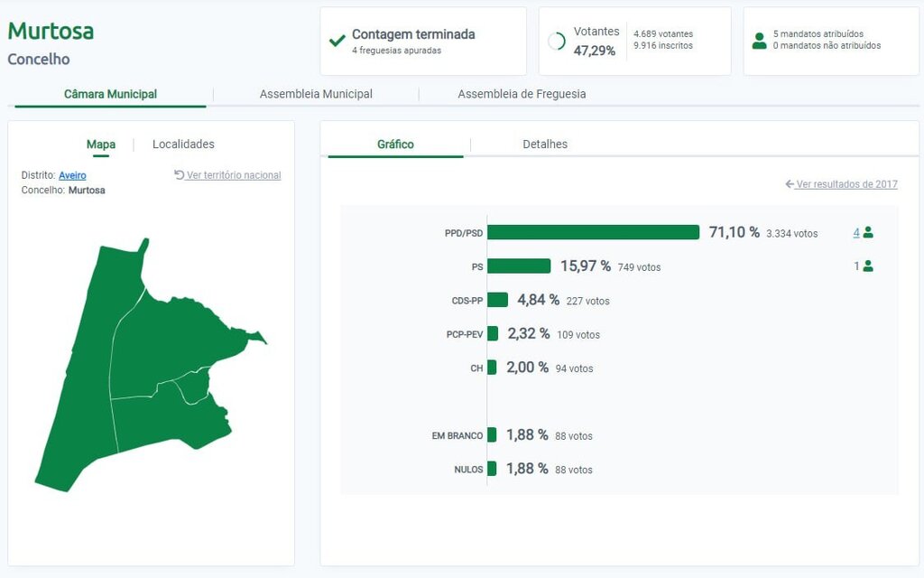Open the Aveiro district link

[72, 175]
